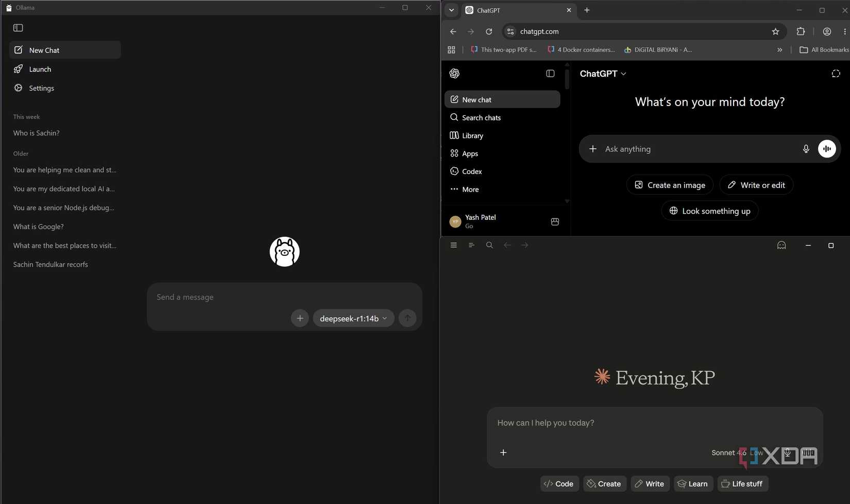Image resolution: width=850 pixels, height=504 pixels.
Task: Expand the bookmarks bar overflow chevron
Action: [780, 50]
